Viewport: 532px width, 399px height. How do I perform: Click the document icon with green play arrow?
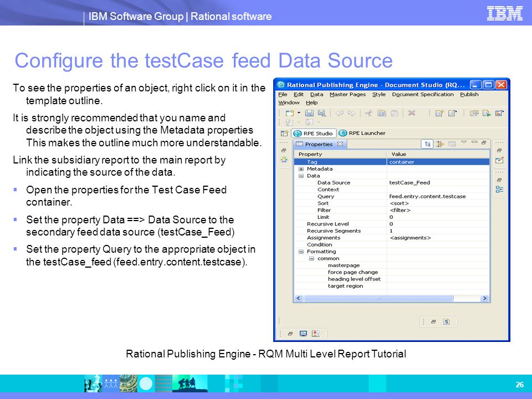click(487, 113)
